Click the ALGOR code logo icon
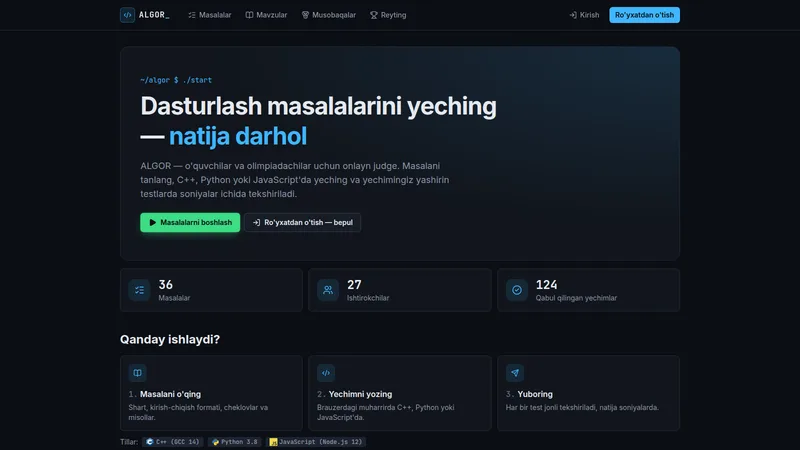Image resolution: width=800 pixels, height=450 pixels. point(127,15)
